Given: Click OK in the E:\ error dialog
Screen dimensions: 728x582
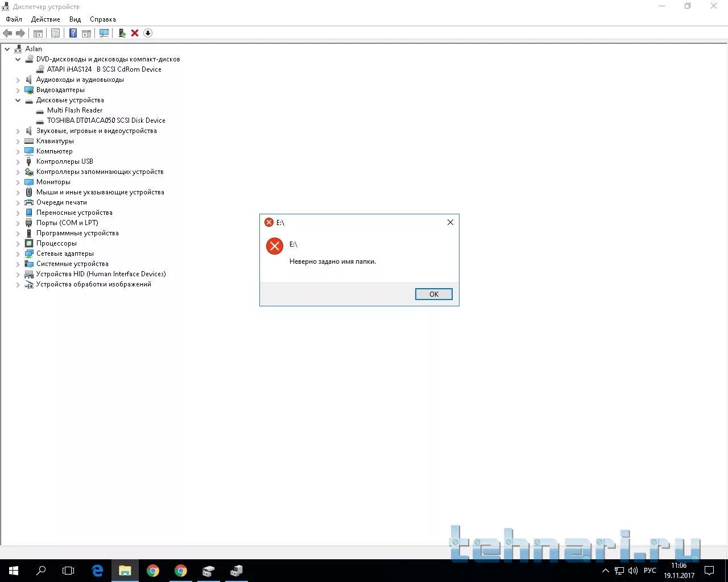Looking at the screenshot, I should point(434,294).
